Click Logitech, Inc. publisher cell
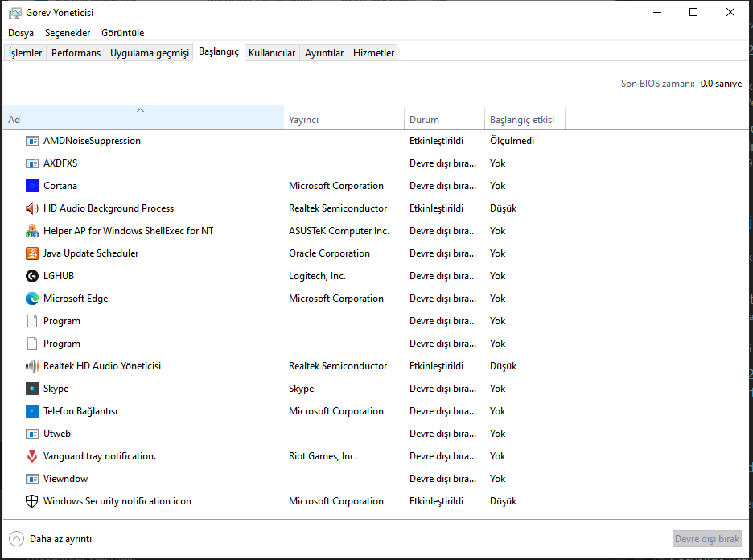 (318, 276)
